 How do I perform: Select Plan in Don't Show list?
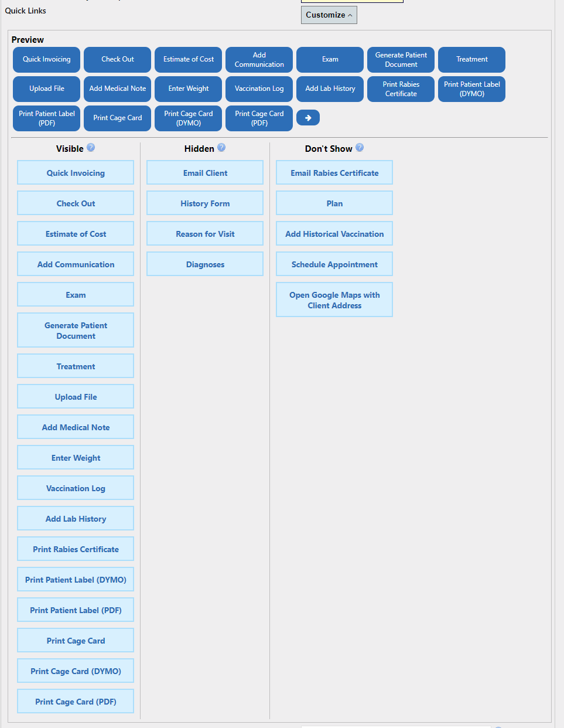(334, 203)
